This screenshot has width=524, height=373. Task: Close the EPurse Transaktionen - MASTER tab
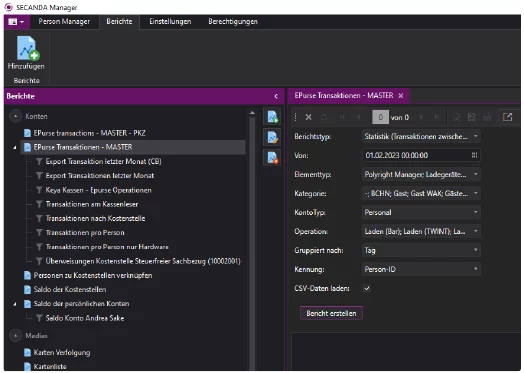click(401, 96)
